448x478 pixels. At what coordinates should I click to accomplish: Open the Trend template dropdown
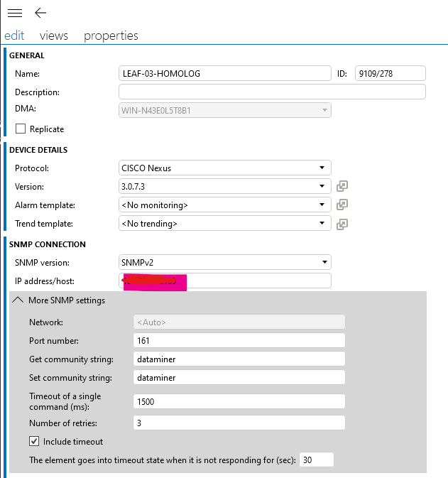click(x=224, y=223)
